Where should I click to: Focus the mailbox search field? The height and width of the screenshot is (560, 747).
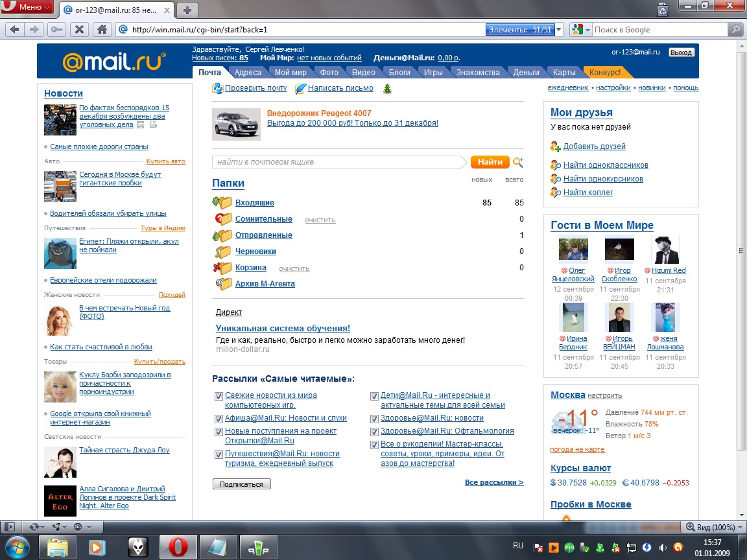338,162
